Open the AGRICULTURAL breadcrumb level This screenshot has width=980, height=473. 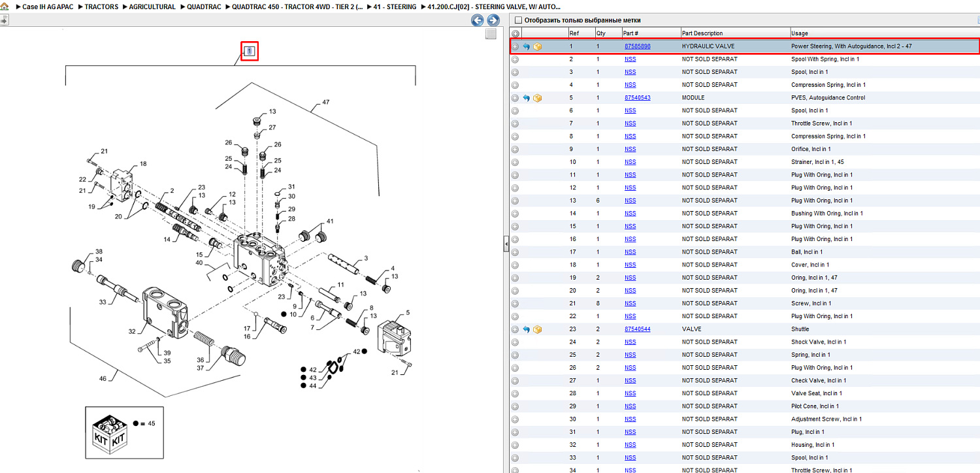pyautogui.click(x=152, y=7)
